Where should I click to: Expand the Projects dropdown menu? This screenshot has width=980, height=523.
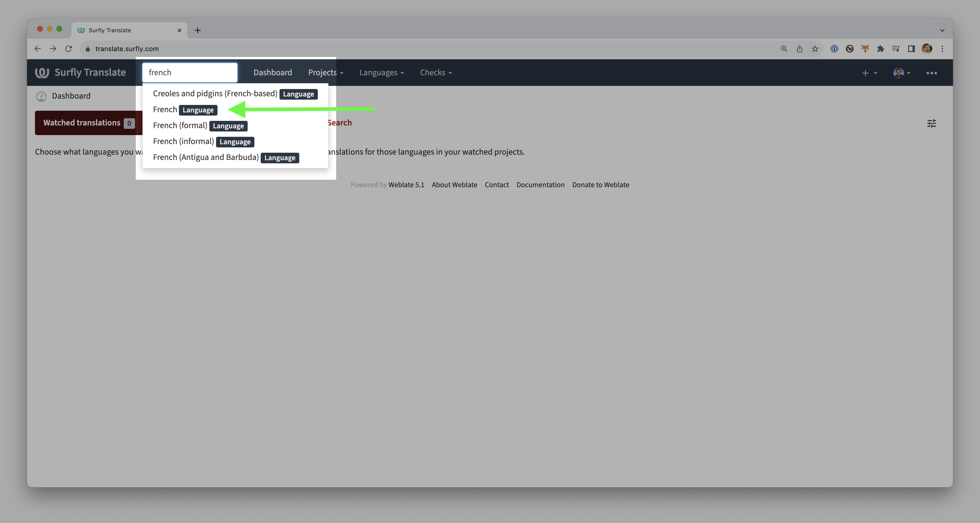click(325, 72)
